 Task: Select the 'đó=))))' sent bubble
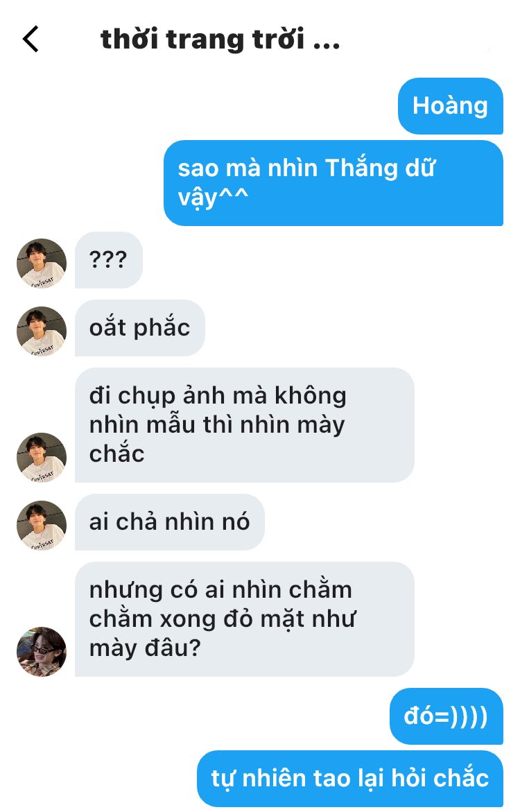[447, 716]
